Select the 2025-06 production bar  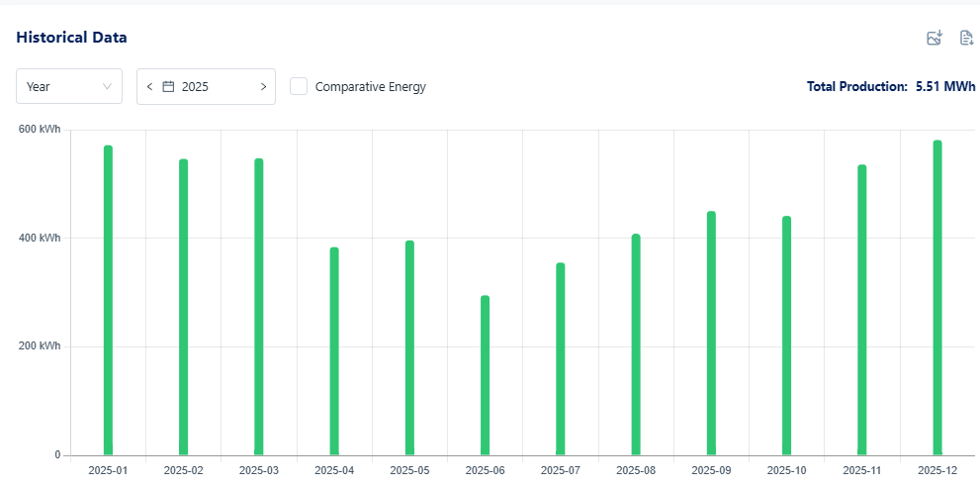(485, 375)
